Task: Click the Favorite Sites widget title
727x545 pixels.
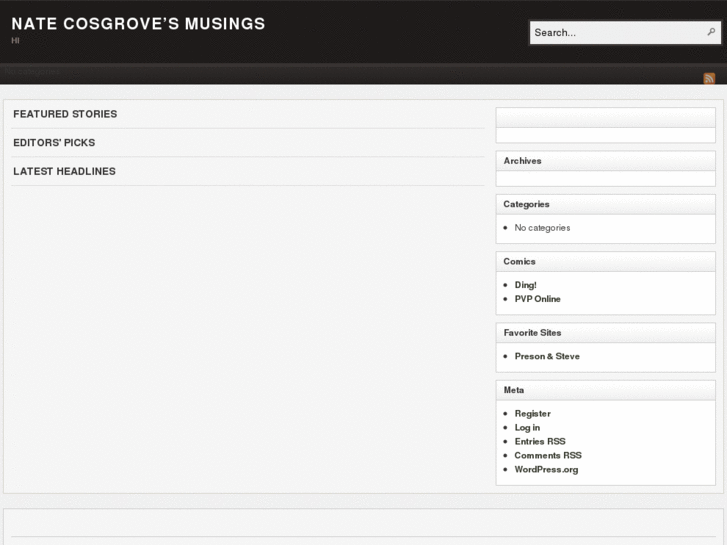Action: 532,333
